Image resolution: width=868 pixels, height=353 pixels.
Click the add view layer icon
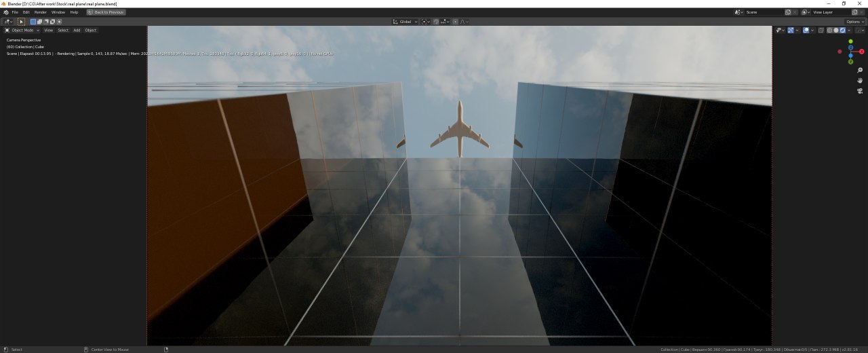coord(854,12)
